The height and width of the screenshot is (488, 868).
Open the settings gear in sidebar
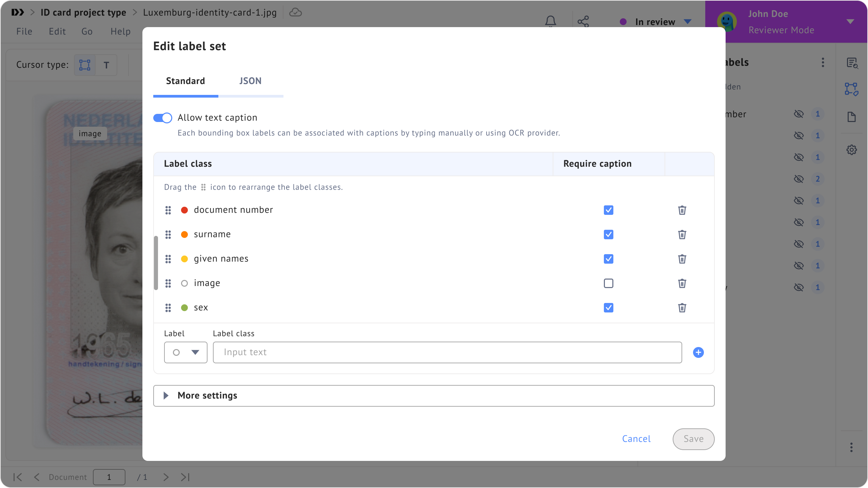click(851, 150)
